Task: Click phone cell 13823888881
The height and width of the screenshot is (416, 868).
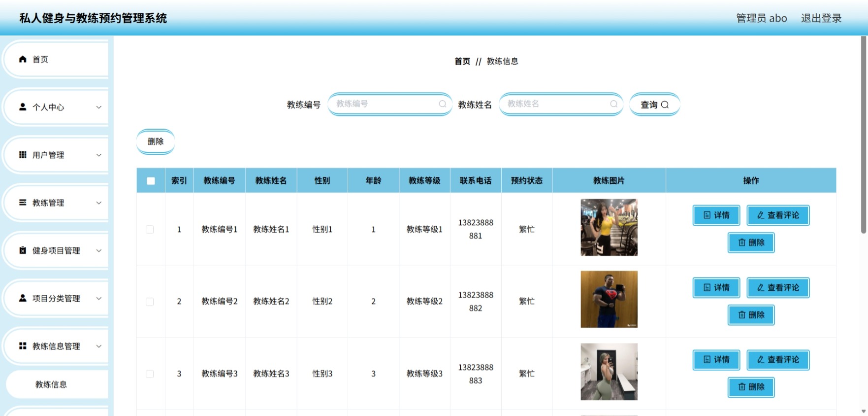Action: pyautogui.click(x=476, y=229)
